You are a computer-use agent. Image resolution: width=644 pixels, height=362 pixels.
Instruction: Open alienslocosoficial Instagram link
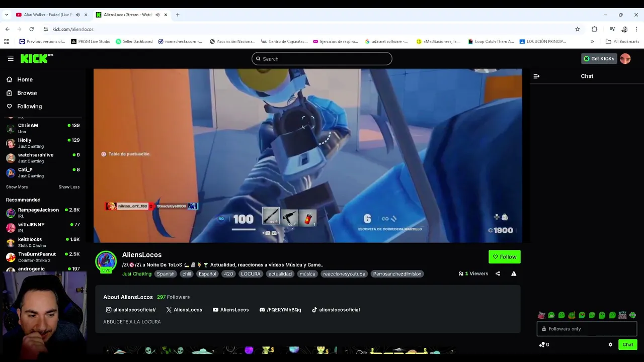131,310
